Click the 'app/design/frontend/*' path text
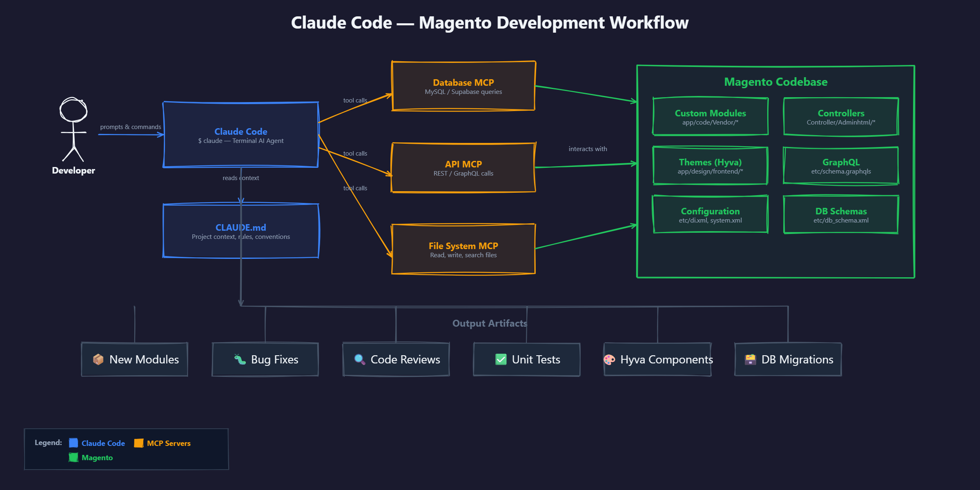Screen dimensions: 980x490 click(x=710, y=171)
